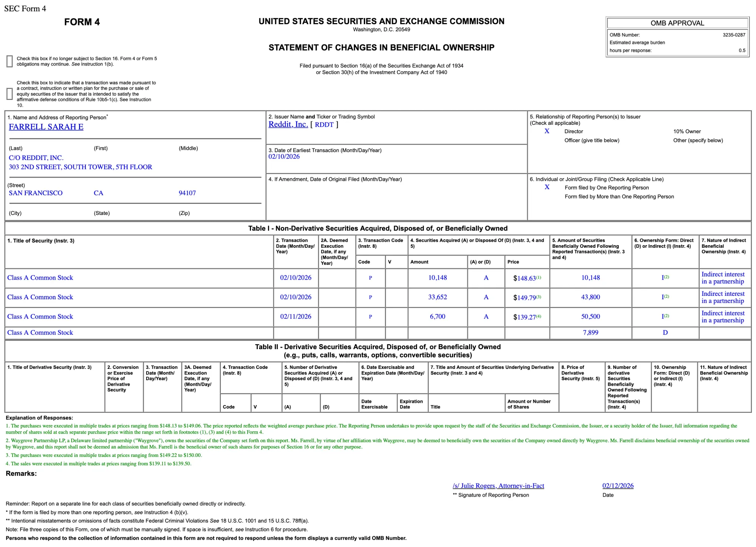Click footnote (3) next to $149.79 price
Image resolution: width=756 pixels, height=547 pixels.
(539, 297)
